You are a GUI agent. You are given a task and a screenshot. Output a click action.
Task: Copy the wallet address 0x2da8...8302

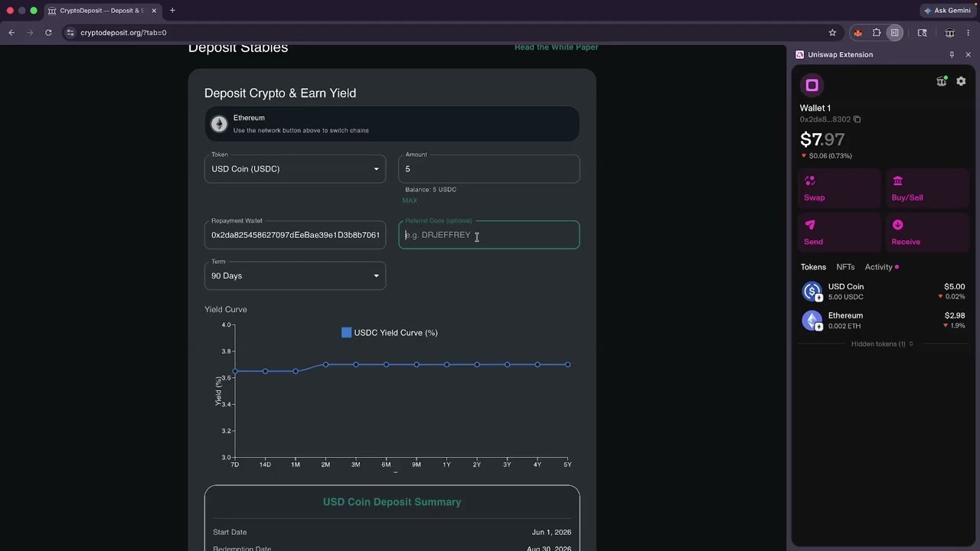tap(857, 119)
